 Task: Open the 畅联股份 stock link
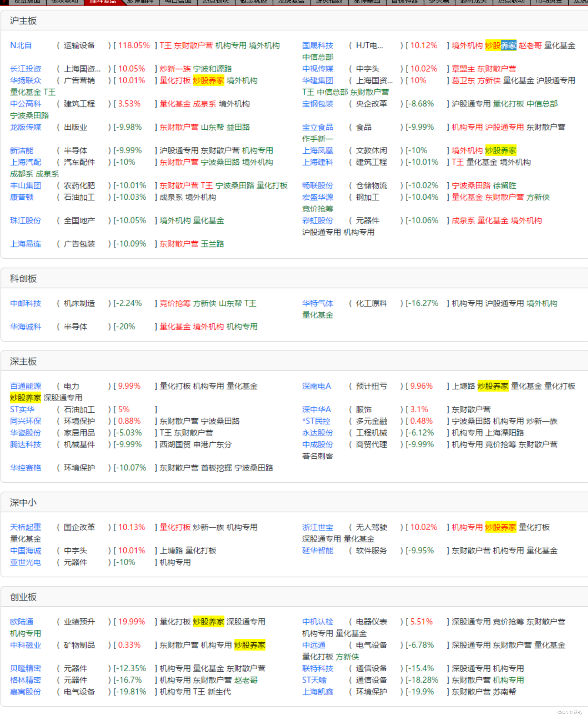pyautogui.click(x=318, y=185)
